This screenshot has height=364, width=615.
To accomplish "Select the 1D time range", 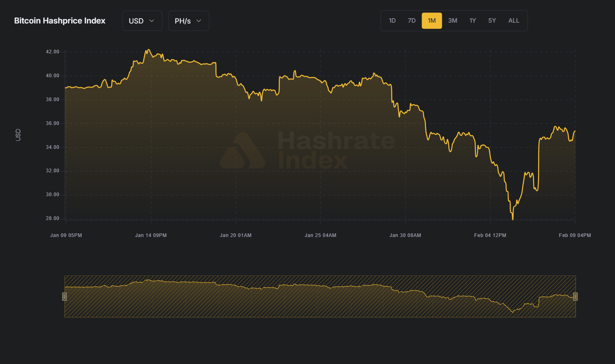I will pyautogui.click(x=392, y=21).
